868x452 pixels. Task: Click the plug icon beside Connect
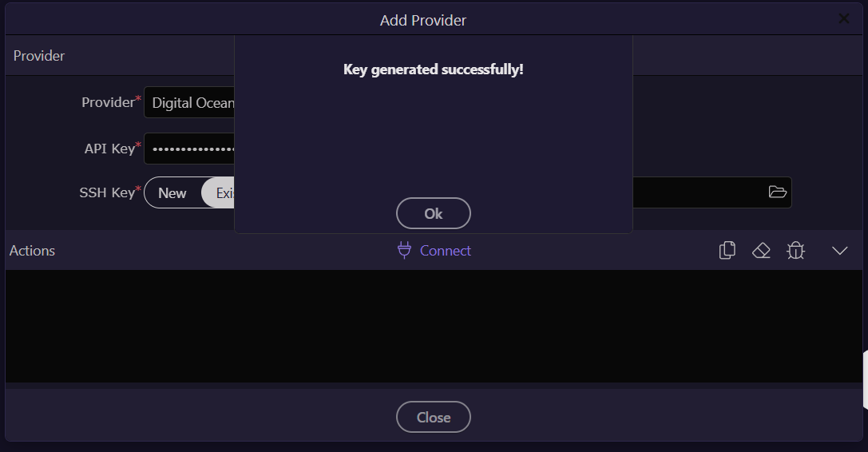coord(404,251)
